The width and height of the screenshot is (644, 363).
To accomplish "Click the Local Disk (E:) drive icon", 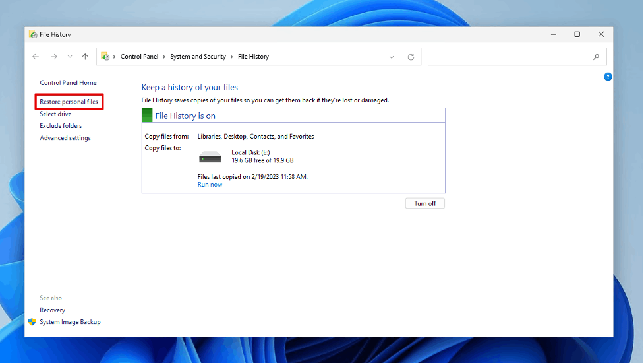I will [210, 157].
